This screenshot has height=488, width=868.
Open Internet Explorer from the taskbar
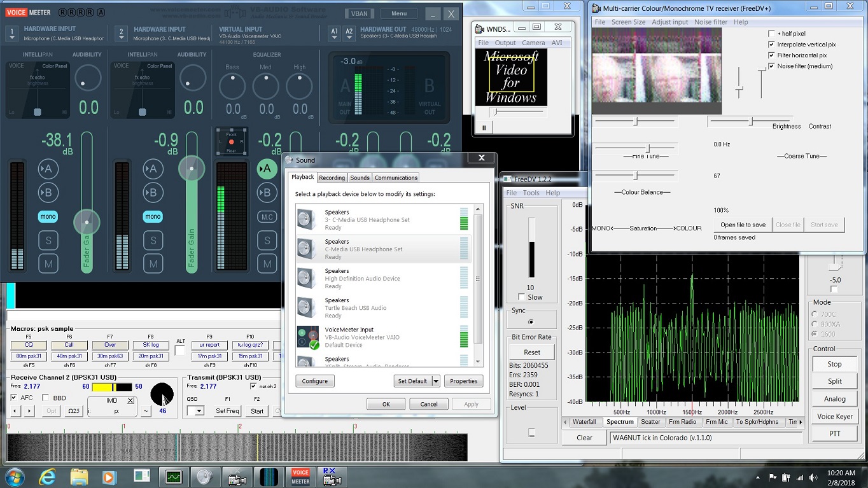[47, 477]
